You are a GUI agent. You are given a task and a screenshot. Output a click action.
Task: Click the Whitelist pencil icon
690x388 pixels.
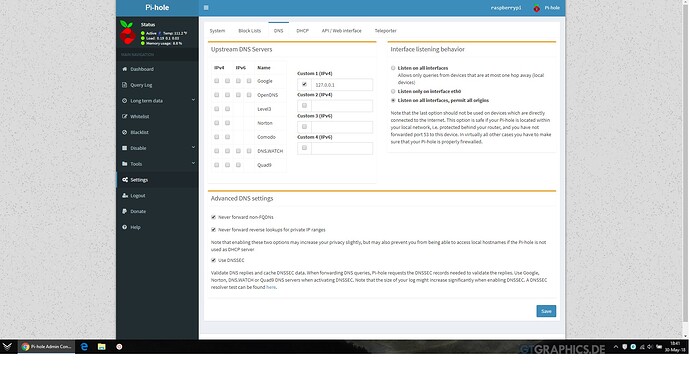click(x=125, y=117)
